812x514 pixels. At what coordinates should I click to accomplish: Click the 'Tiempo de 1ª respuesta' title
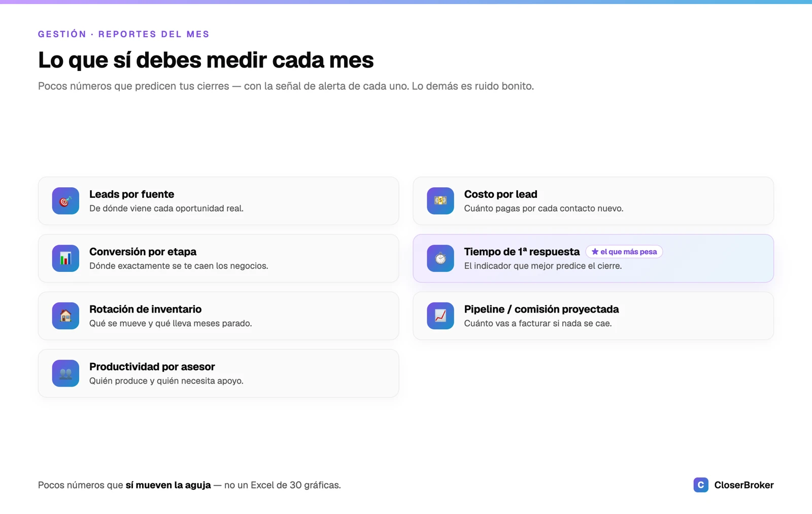[522, 252]
